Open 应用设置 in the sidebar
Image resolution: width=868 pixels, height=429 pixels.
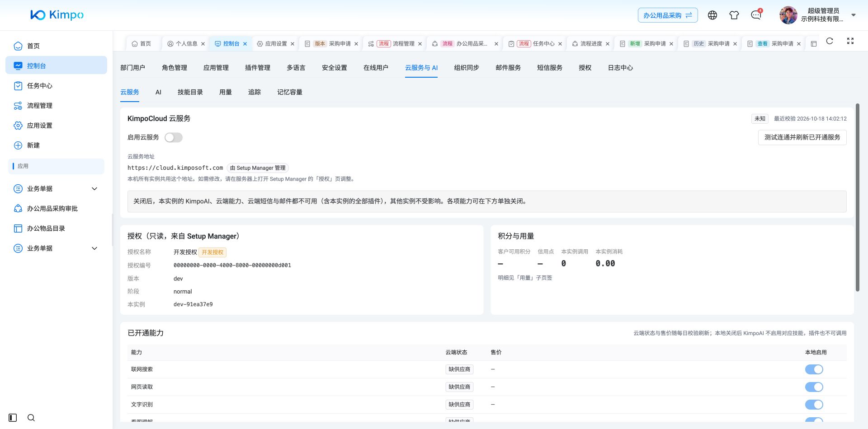point(56,126)
